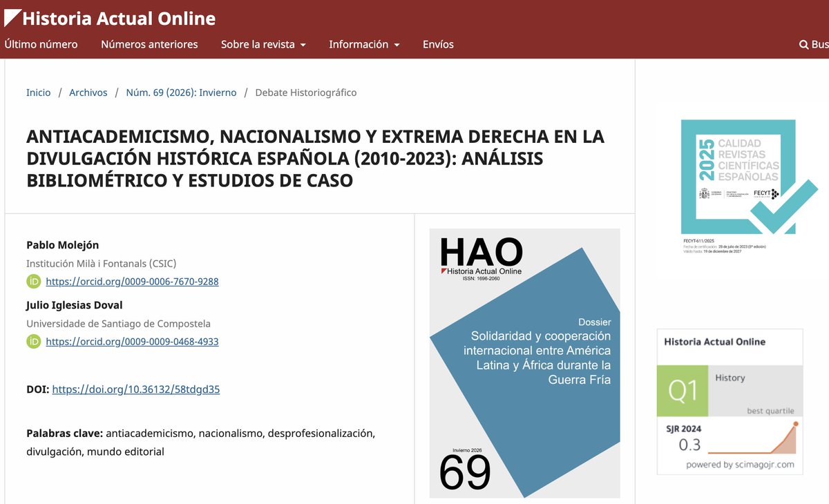The image size is (829, 504).
Task: Click the ORCID icon under Pablo Molejón
Action: [34, 281]
